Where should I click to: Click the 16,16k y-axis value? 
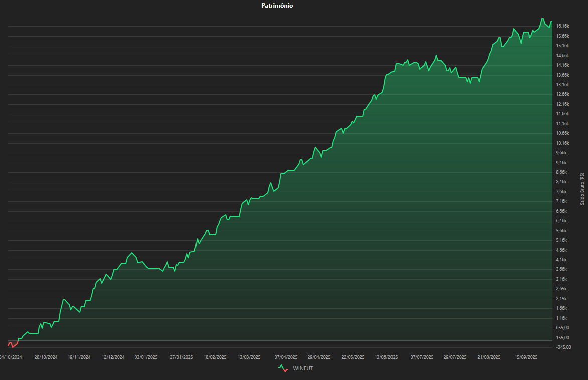pos(562,26)
